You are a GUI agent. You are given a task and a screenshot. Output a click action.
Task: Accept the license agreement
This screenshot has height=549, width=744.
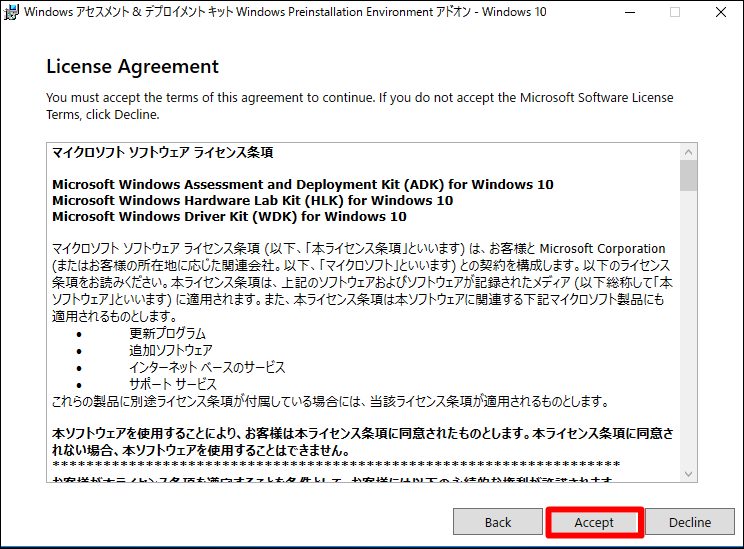[x=594, y=522]
